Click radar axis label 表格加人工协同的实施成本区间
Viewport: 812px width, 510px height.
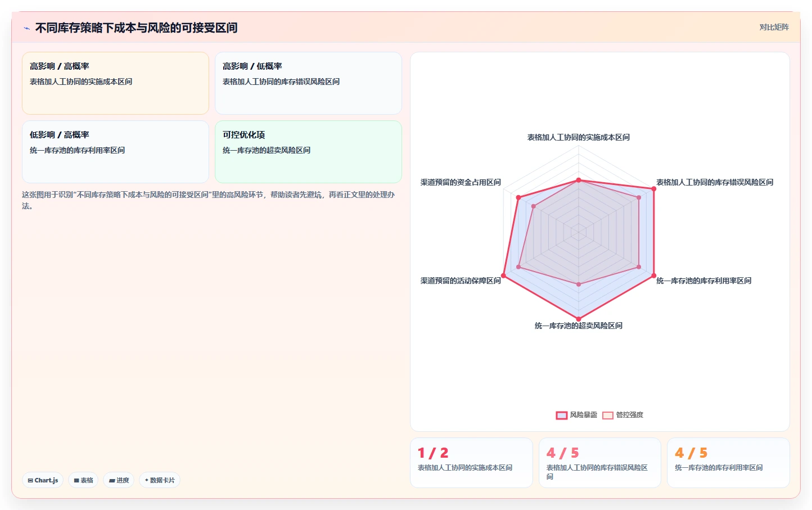(578, 137)
